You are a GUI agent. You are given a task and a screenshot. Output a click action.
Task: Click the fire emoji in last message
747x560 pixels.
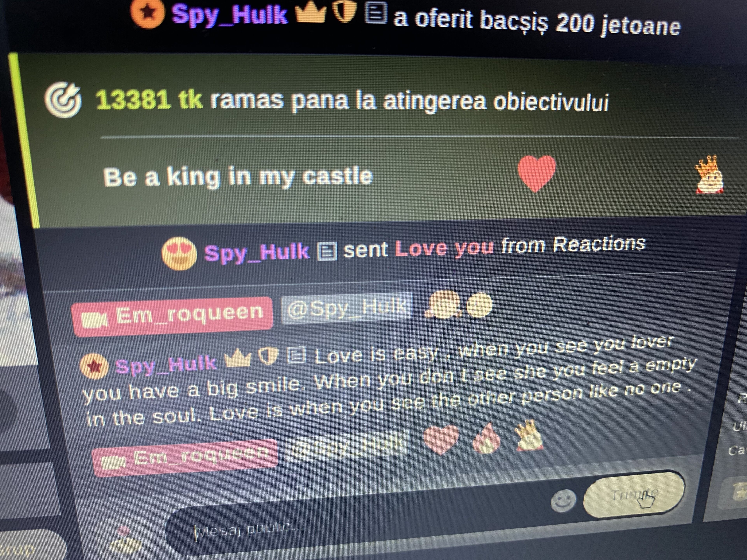487,439
